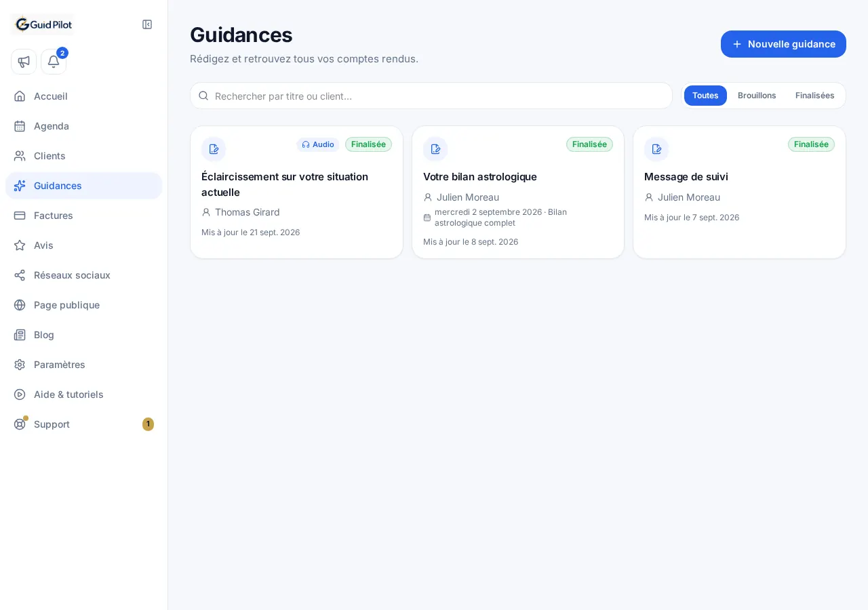Click text Mis à jour le 21 sept. 2026
Image resolution: width=868 pixels, height=610 pixels.
251,232
